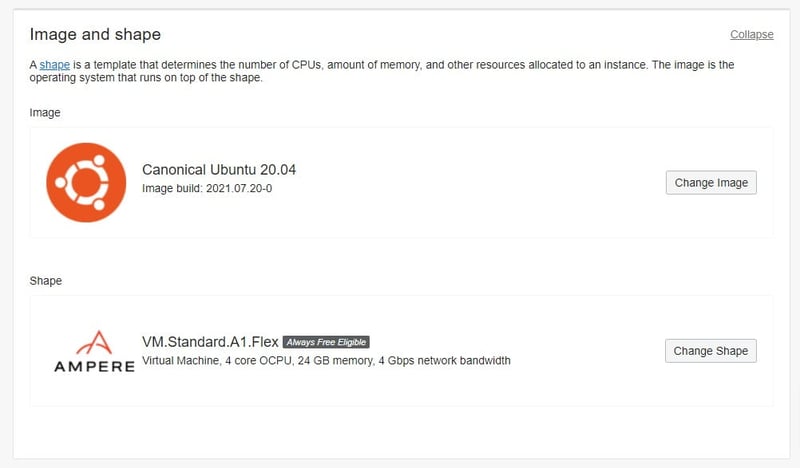
Task: Click the Image section label
Action: point(45,113)
